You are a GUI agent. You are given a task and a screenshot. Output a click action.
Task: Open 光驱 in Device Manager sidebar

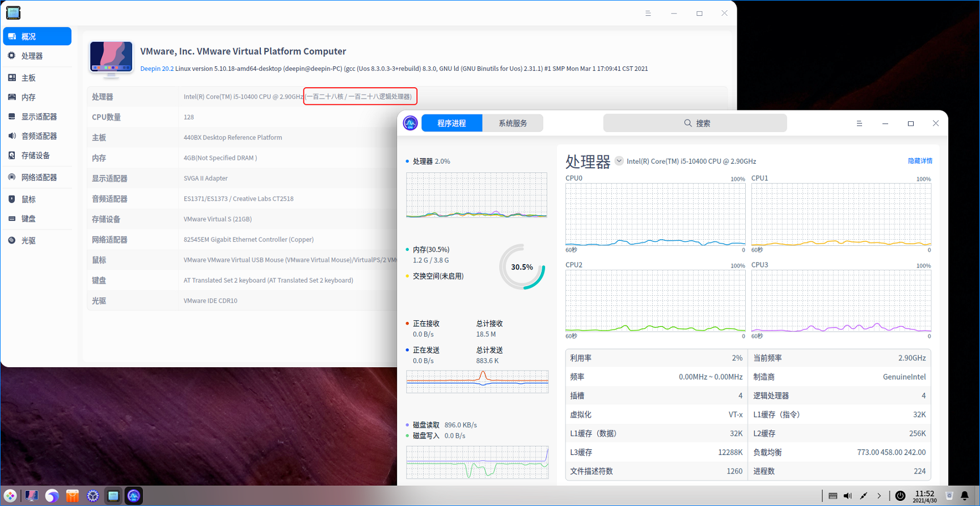(37, 241)
